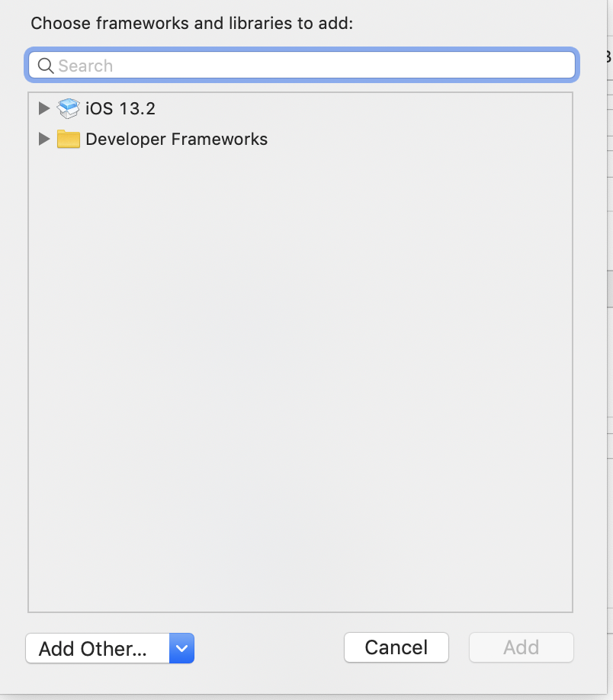Click the partially hidden text behind the sheet's right edge
The image size is (613, 700).
click(x=609, y=57)
